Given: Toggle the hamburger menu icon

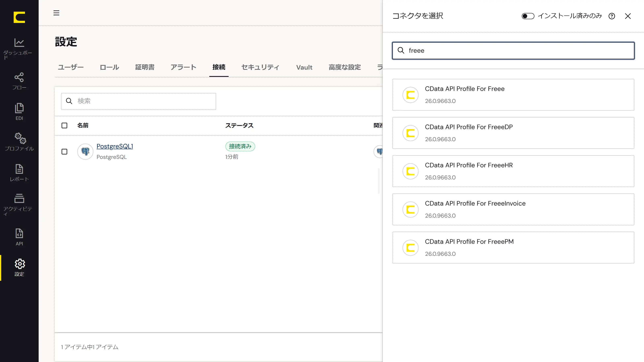Looking at the screenshot, I should (57, 13).
